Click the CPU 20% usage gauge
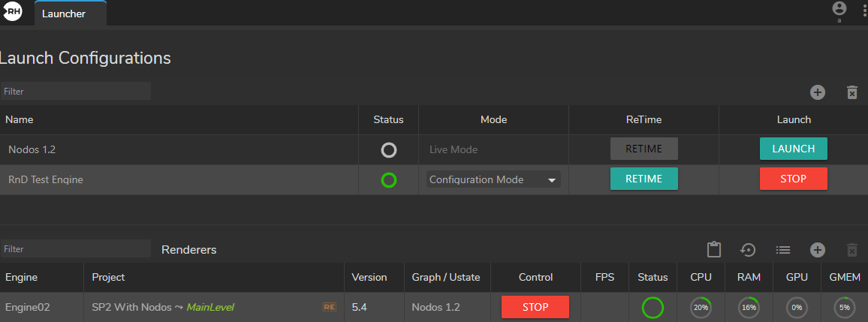 tap(701, 308)
